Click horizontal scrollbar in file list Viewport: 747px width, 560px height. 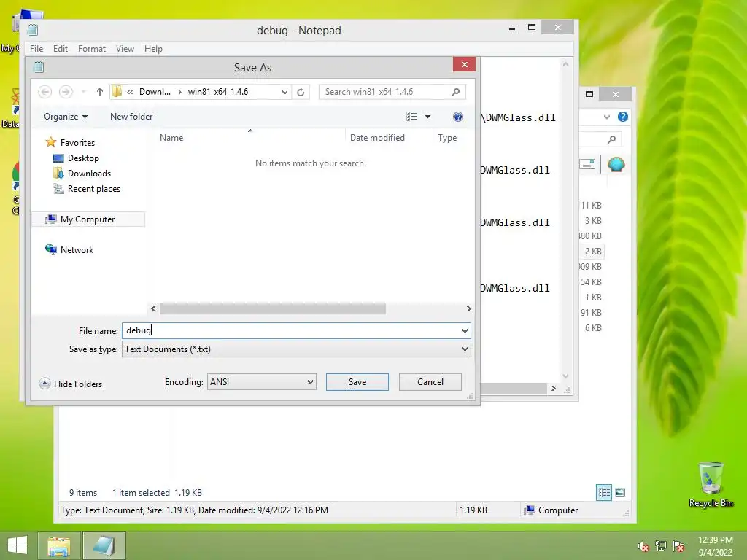click(x=273, y=308)
